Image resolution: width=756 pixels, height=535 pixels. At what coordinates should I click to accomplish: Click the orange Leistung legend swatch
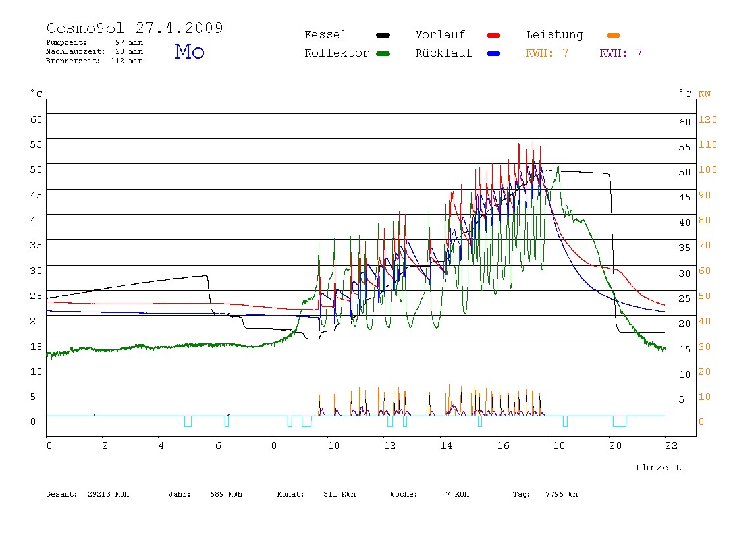pos(613,35)
